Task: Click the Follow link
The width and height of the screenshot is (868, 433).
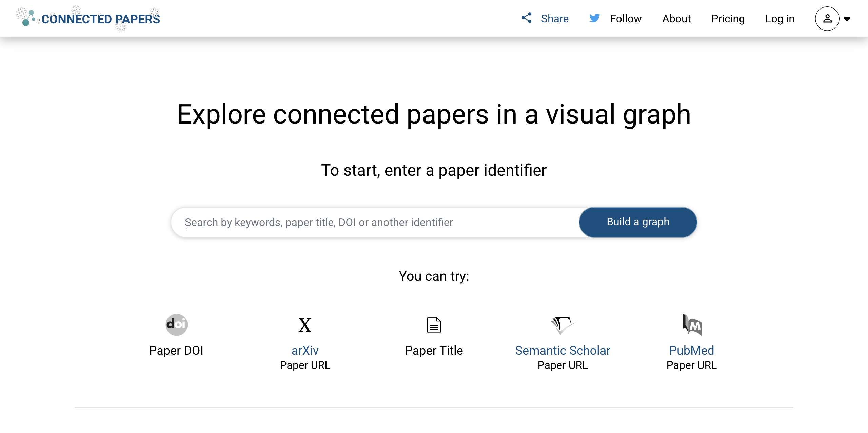Action: (626, 19)
